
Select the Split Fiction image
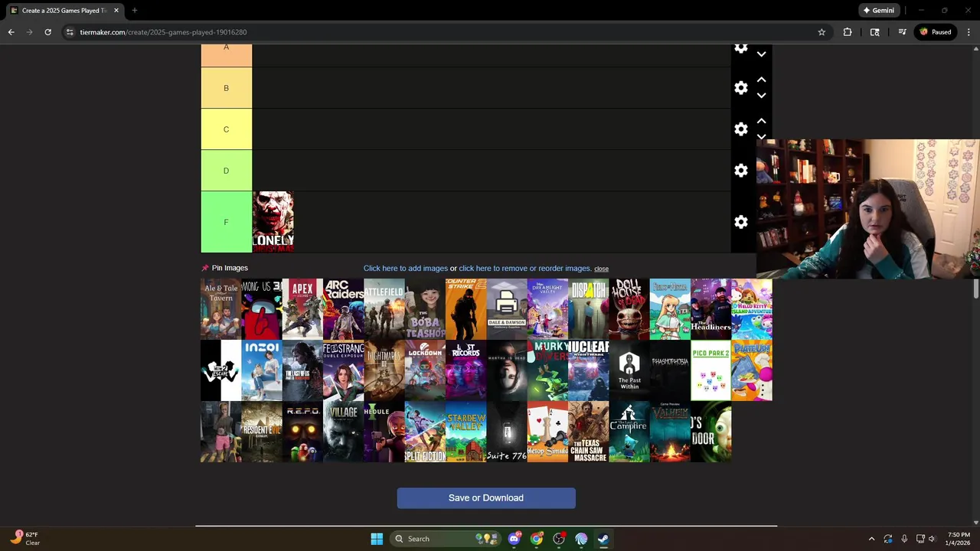[425, 432]
